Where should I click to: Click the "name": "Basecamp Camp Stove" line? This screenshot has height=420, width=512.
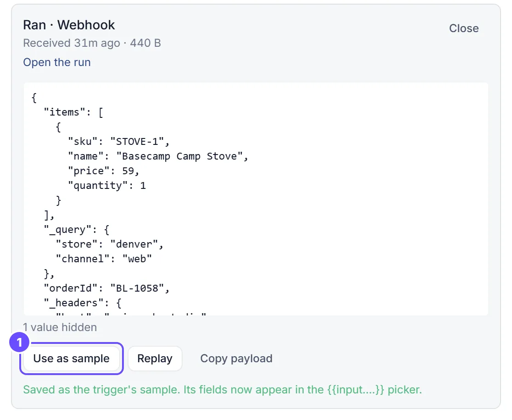(x=158, y=156)
